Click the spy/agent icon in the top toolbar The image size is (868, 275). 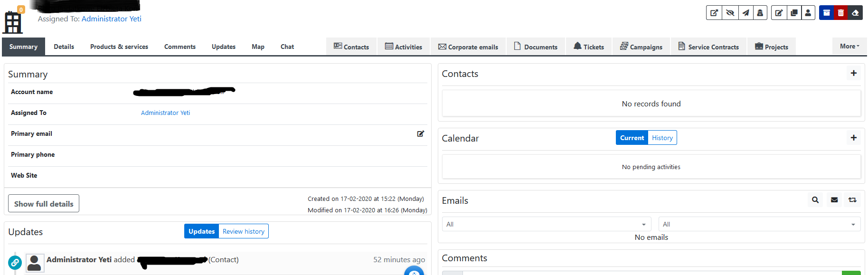pos(760,13)
